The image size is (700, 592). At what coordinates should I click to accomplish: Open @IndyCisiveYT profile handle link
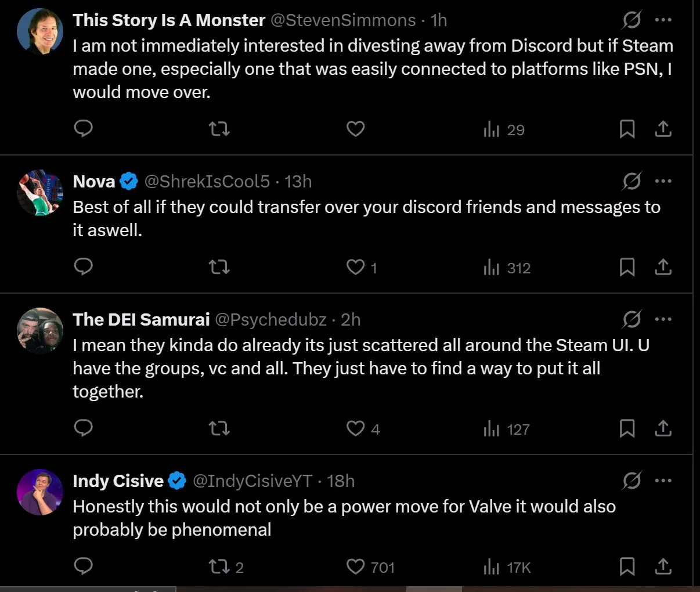[252, 481]
